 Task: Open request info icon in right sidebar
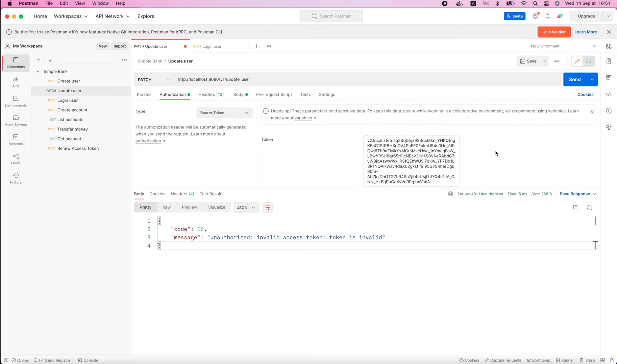point(609,111)
